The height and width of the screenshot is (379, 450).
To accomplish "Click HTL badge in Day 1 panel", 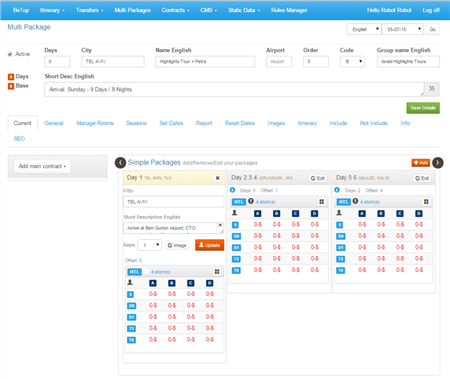I will point(134,272).
